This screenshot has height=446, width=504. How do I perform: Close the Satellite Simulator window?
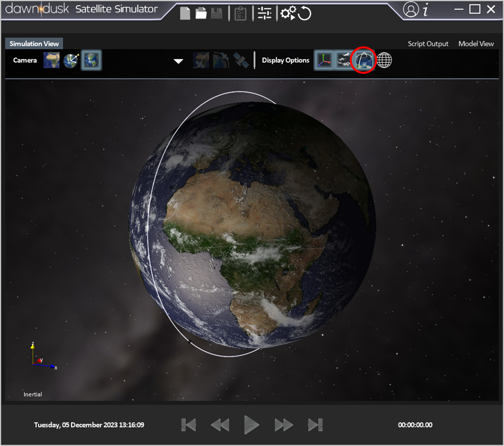pyautogui.click(x=491, y=9)
